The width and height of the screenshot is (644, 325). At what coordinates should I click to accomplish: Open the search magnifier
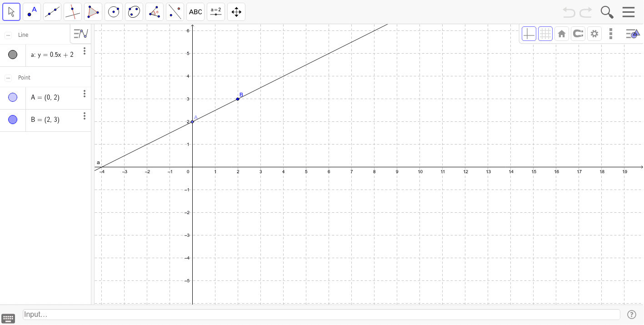(x=607, y=12)
